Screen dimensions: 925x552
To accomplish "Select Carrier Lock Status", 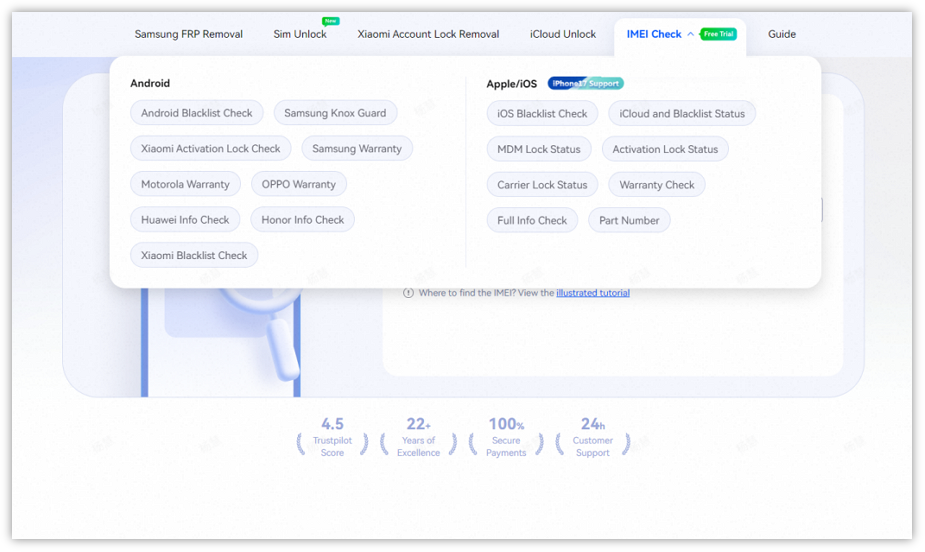I will 542,185.
